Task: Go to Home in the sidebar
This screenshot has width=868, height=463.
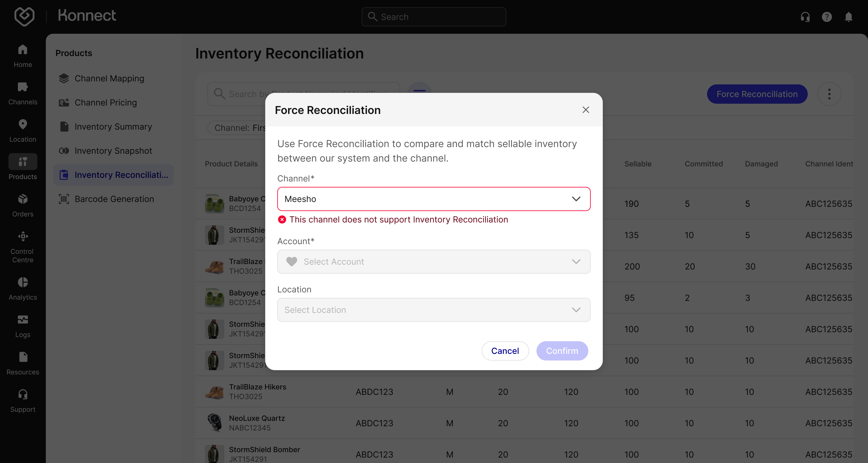Action: tap(23, 56)
